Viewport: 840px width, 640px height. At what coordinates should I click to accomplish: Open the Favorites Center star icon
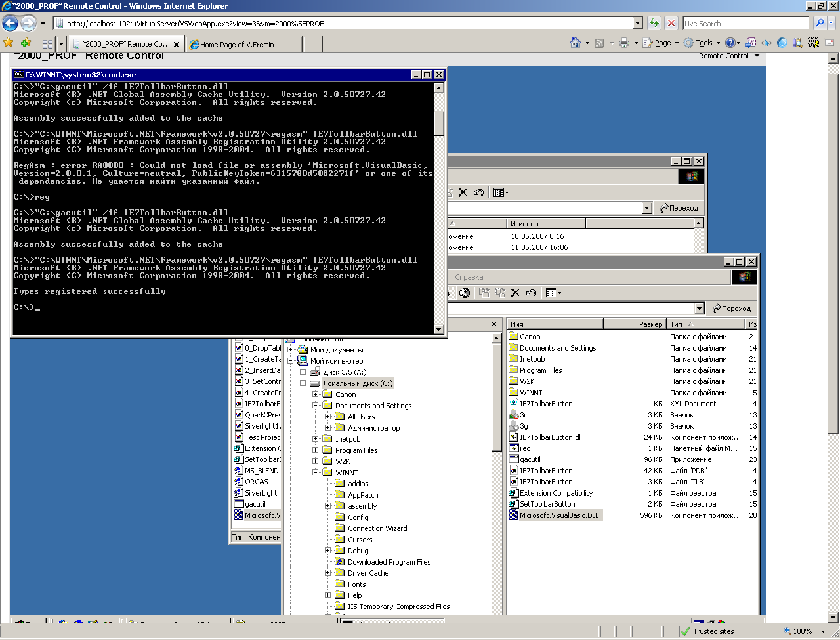9,43
